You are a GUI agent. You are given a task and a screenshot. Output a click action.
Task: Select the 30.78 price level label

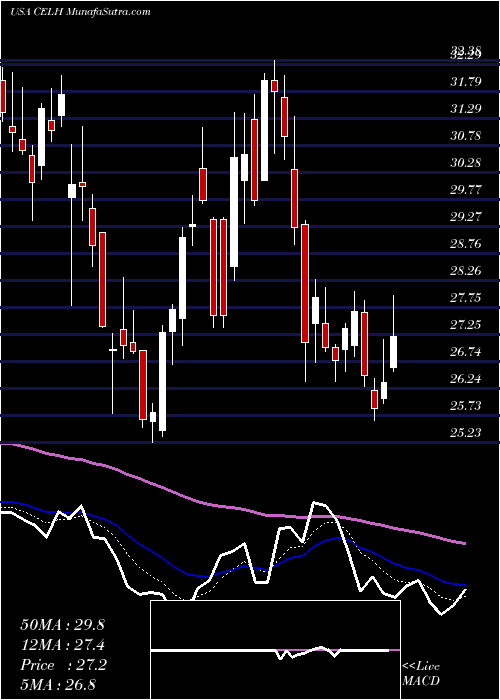point(466,135)
